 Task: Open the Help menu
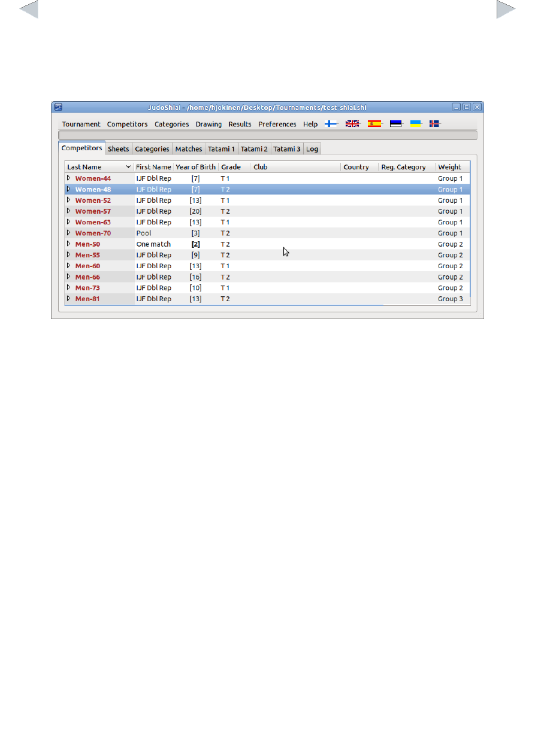310,125
